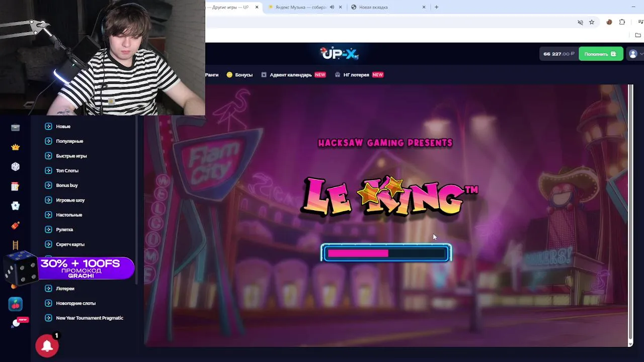644x362 pixels.
Task: Switch to the Другие игры tab
Action: pyautogui.click(x=230, y=7)
